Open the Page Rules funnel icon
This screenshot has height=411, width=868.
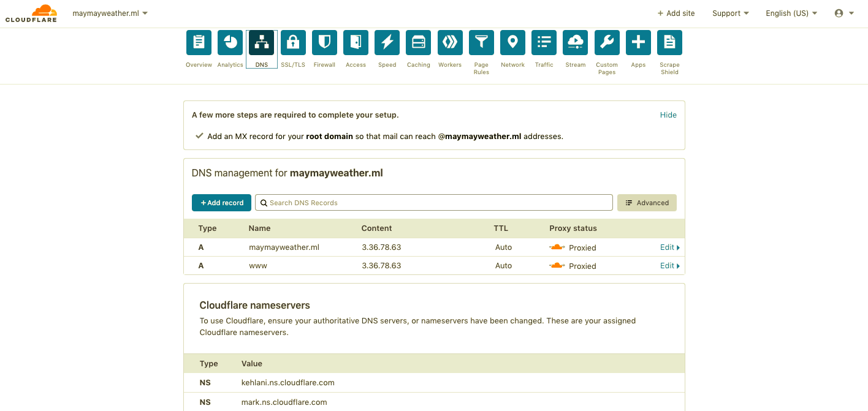point(481,42)
